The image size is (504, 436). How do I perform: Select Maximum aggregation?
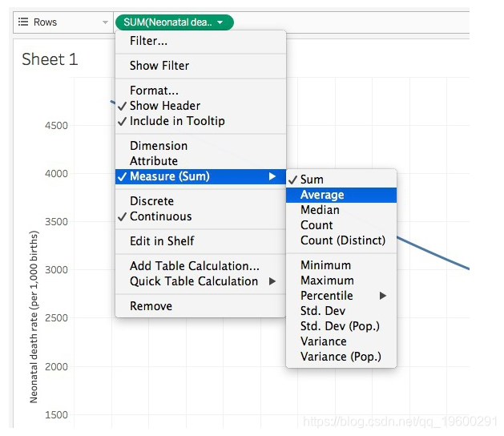(x=341, y=281)
